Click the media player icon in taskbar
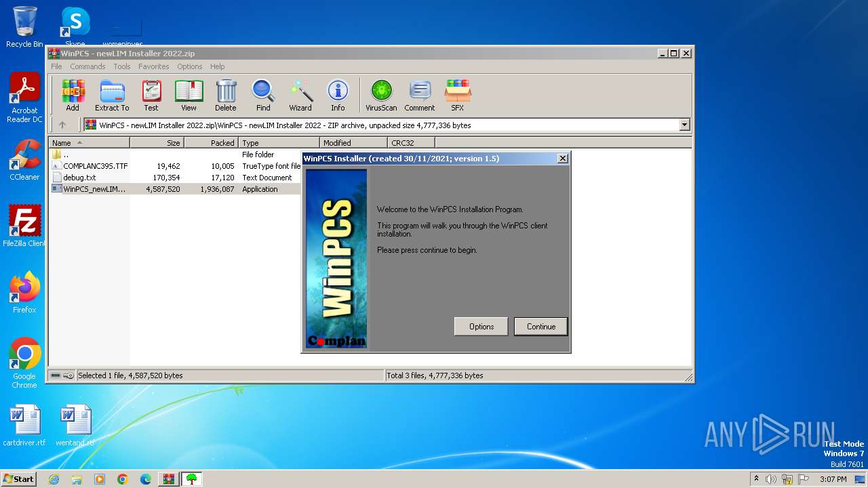 [100, 479]
